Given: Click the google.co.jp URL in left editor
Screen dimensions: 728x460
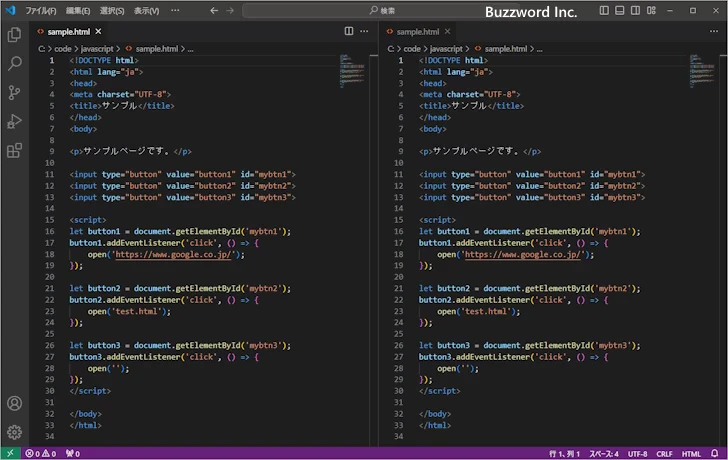Looking at the screenshot, I should [173, 254].
